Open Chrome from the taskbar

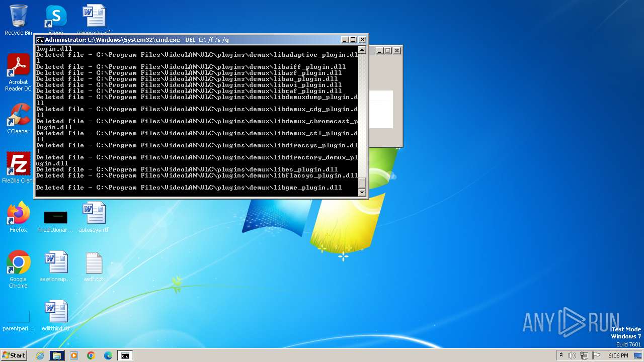tap(91, 355)
